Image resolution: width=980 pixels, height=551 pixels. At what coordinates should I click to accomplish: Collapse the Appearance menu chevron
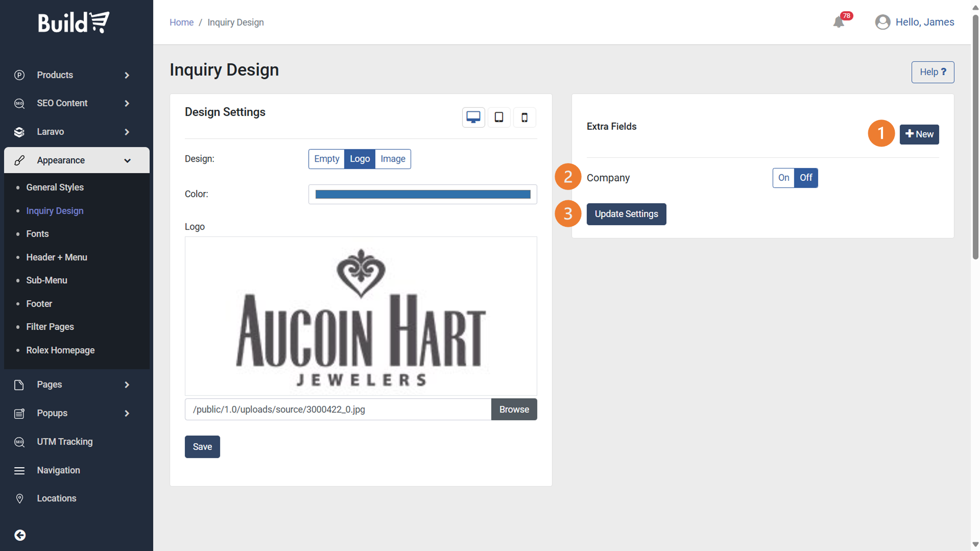coord(127,161)
